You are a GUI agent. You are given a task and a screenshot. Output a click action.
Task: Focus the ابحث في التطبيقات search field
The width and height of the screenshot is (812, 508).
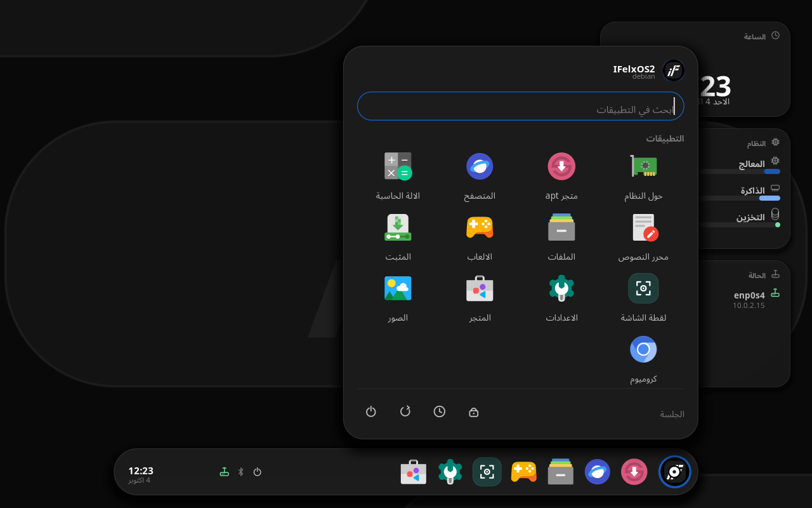(x=521, y=106)
